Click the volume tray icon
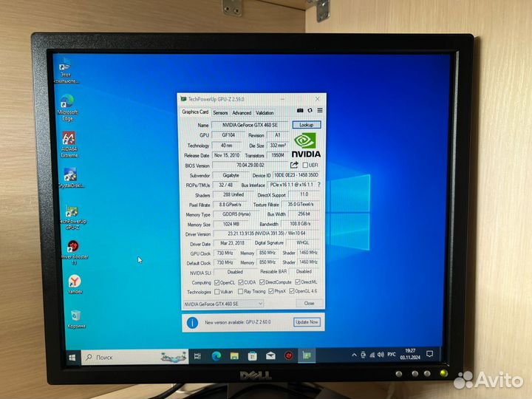Screen dimensions: 532x399 click(381, 355)
